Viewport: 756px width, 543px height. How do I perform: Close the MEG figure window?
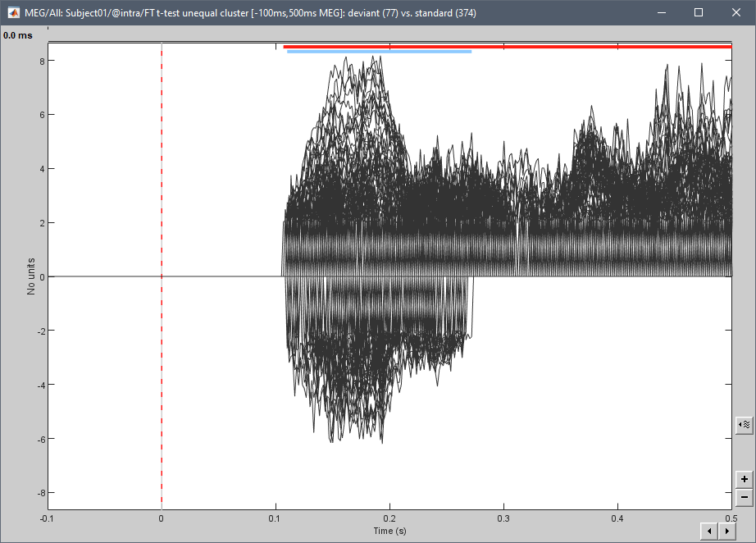(x=736, y=13)
